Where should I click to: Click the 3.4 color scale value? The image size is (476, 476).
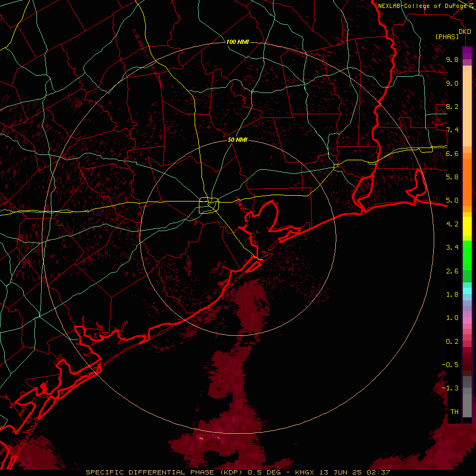click(452, 248)
